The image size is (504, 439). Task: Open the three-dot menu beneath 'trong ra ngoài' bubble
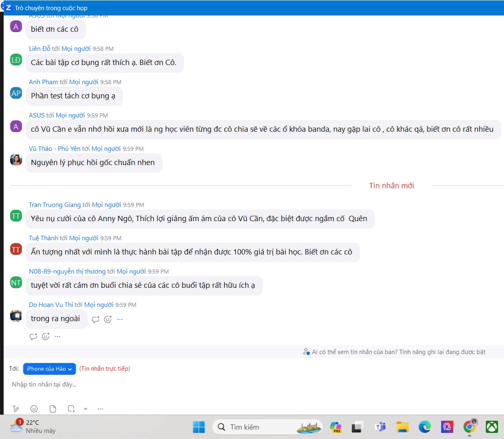click(x=58, y=337)
